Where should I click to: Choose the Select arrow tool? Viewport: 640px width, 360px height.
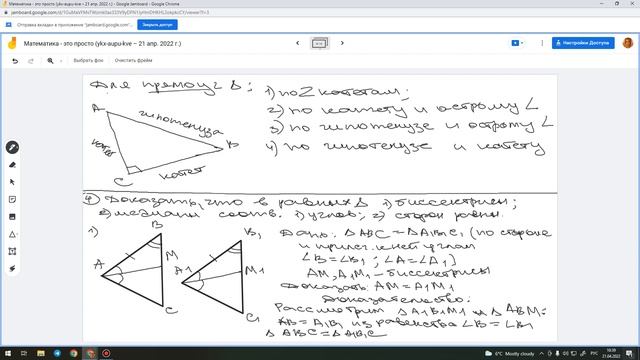(12, 182)
